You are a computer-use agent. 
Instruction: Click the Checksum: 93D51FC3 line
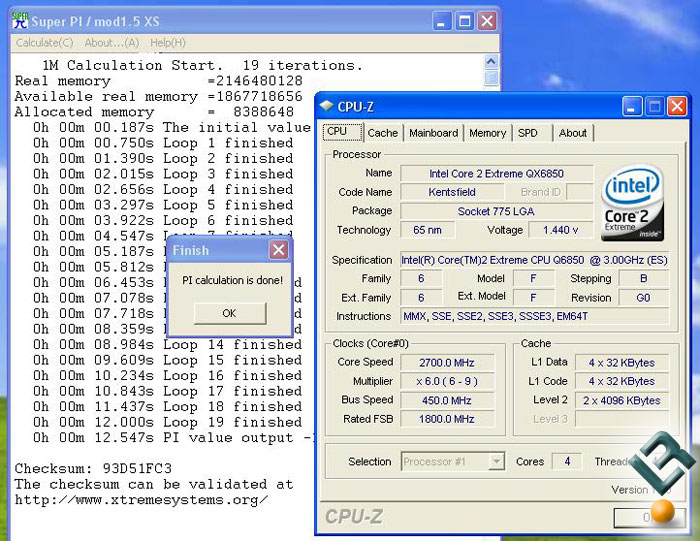click(x=93, y=468)
